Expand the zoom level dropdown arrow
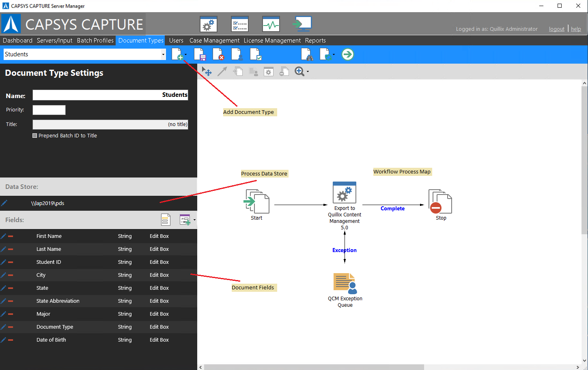The height and width of the screenshot is (370, 588). tap(308, 72)
